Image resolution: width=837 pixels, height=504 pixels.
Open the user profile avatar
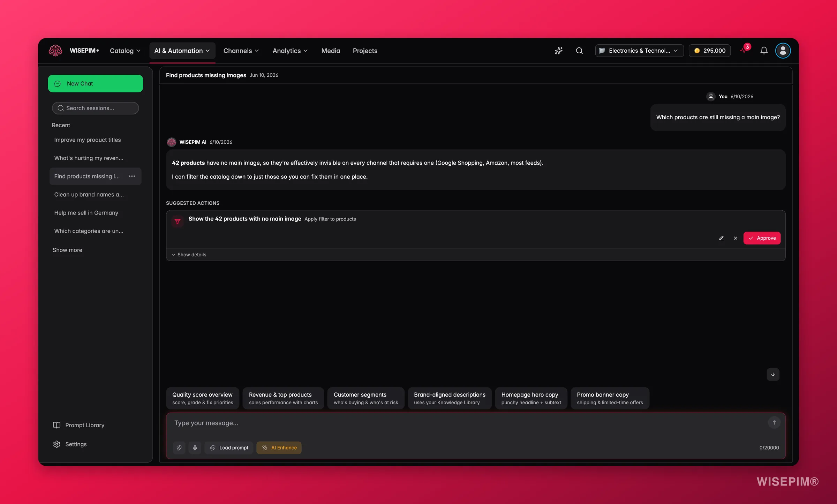click(x=783, y=51)
